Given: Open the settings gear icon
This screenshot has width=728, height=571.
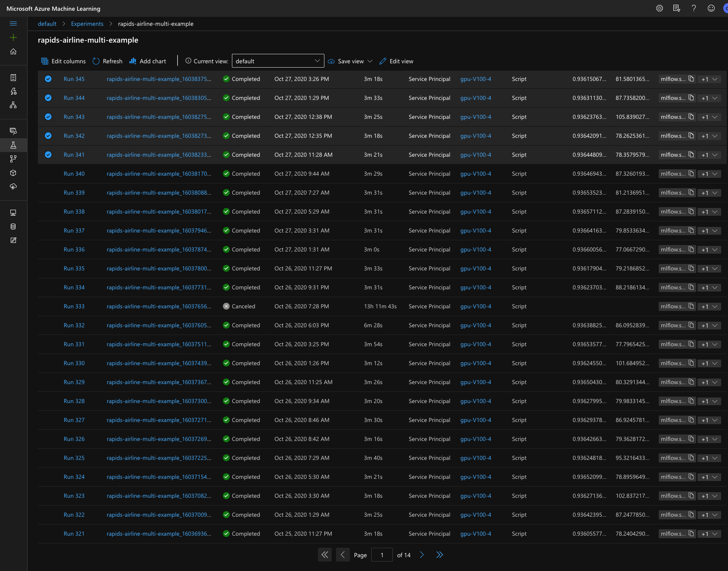Looking at the screenshot, I should (660, 8).
